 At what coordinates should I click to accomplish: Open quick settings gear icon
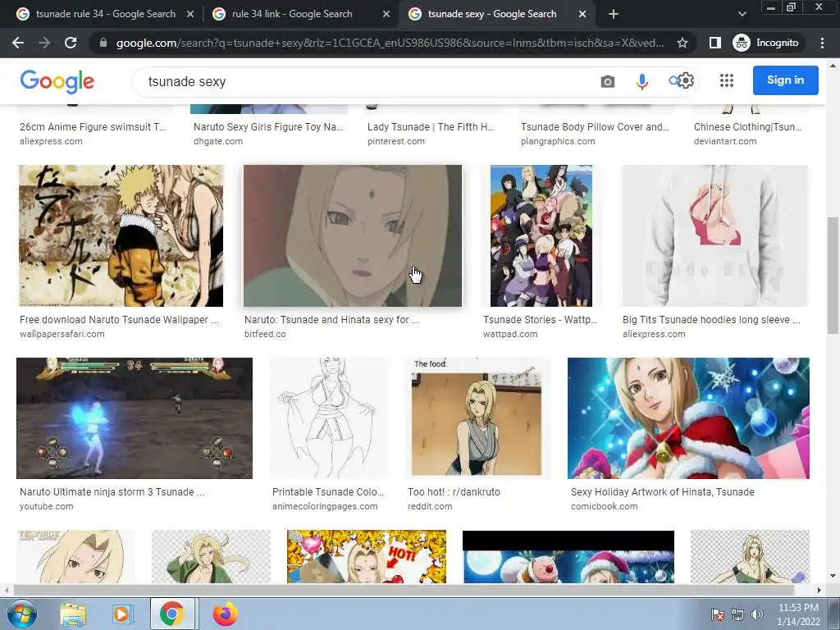pyautogui.click(x=687, y=80)
